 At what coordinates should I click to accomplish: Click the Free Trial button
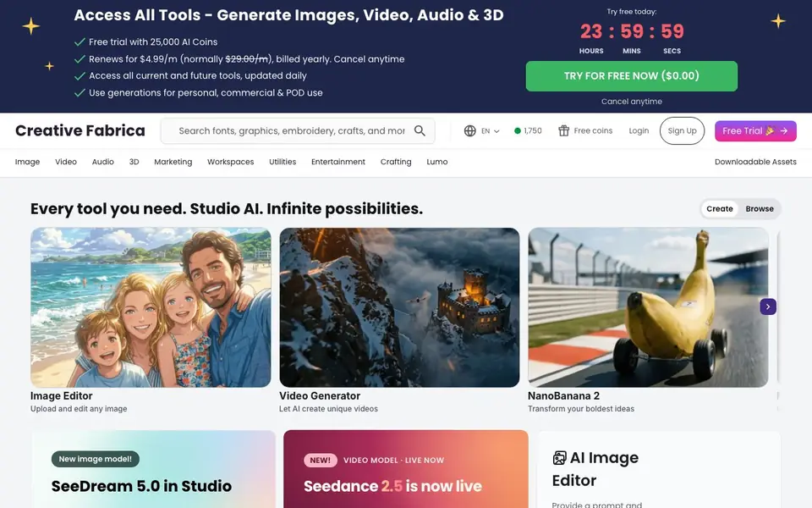pos(755,130)
